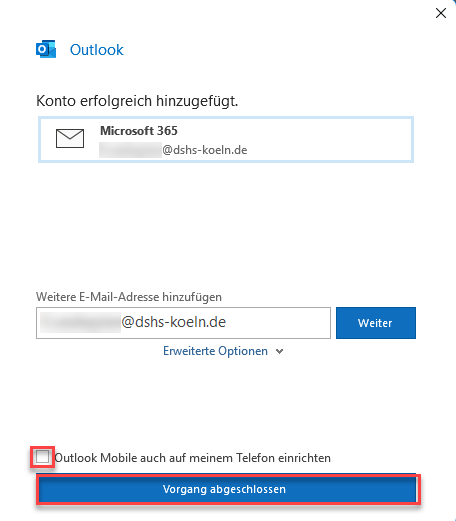This screenshot has width=456, height=521.
Task: Click the 'Outlook Mobile auch auf meinem Telefon einrichten' label
Action: [193, 458]
